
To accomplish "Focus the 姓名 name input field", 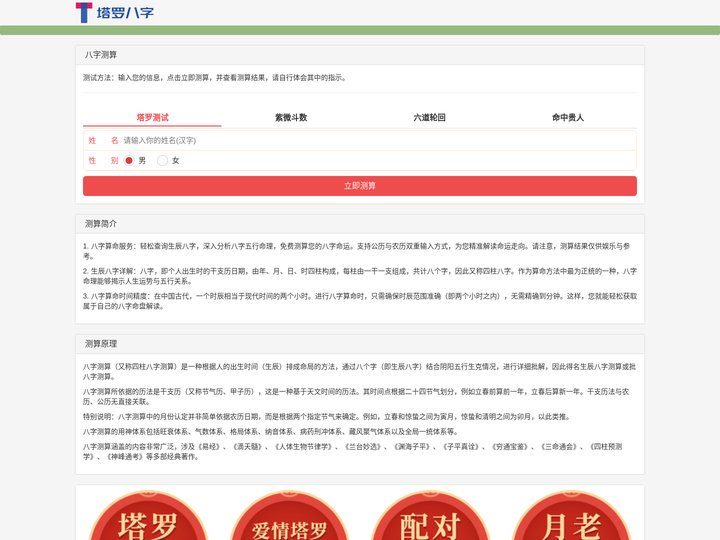I will pos(379,141).
